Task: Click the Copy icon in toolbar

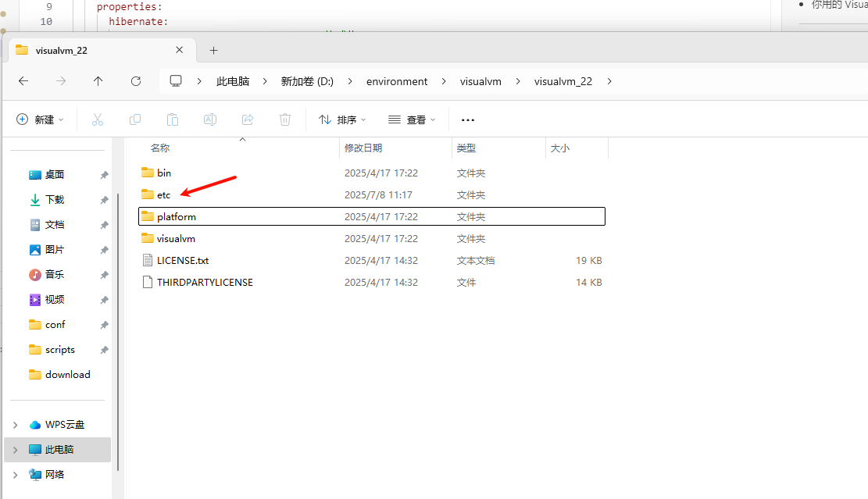Action: [135, 119]
